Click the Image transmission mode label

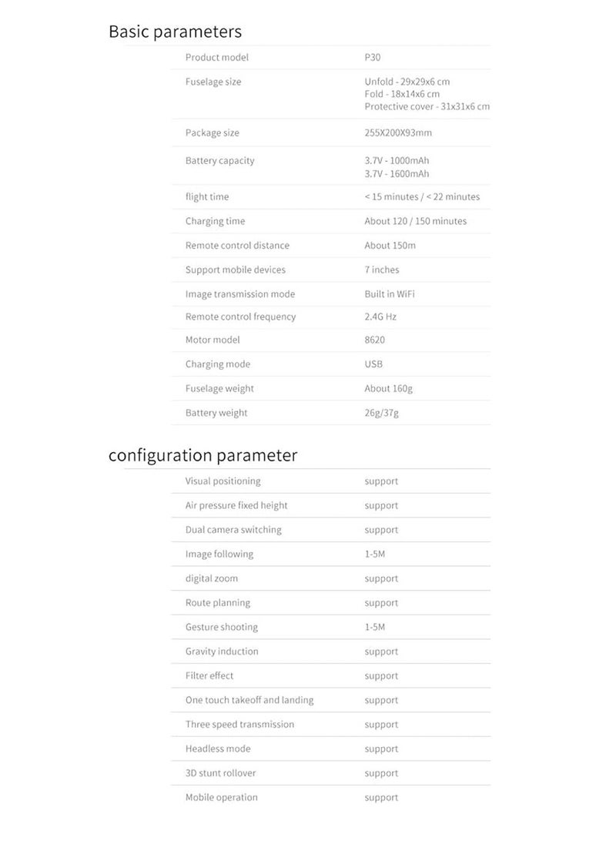(240, 294)
